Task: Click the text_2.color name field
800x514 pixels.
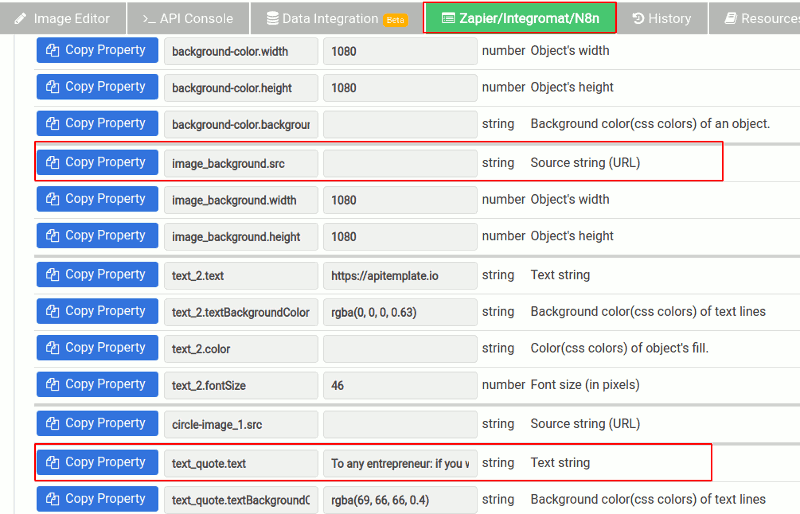Action: 241,349
